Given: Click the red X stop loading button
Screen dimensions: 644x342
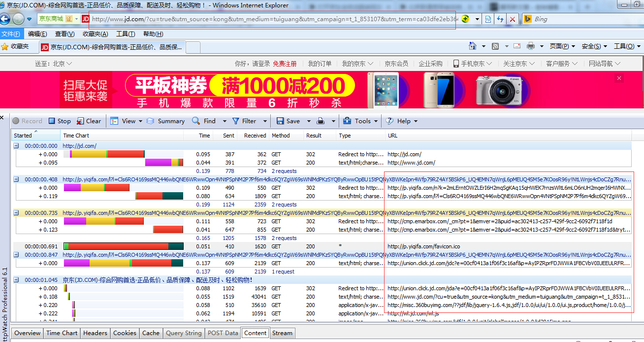Looking at the screenshot, I should coord(513,19).
